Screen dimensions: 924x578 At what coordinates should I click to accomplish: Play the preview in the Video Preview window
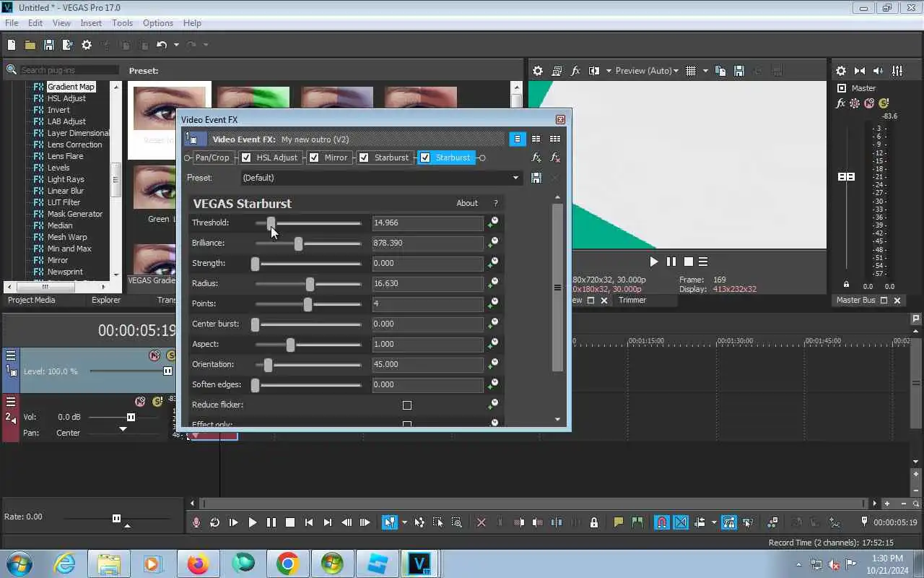pyautogui.click(x=653, y=262)
